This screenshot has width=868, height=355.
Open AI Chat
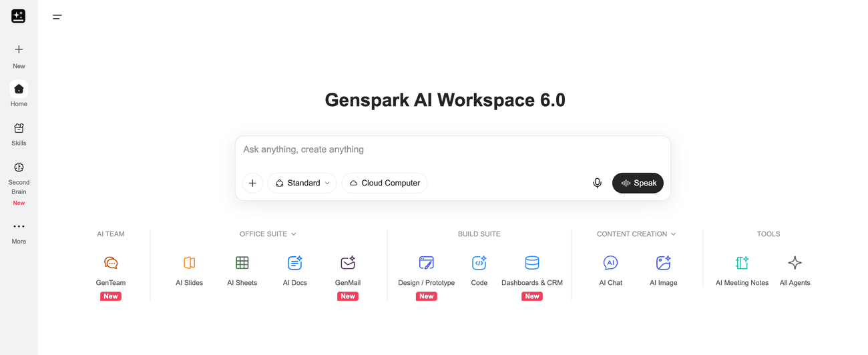tap(610, 270)
